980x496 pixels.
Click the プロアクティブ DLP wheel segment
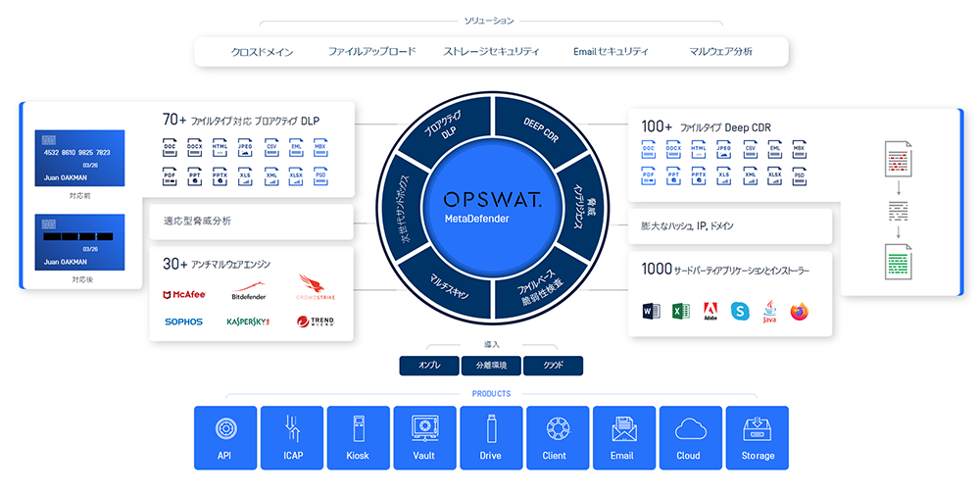pyautogui.click(x=445, y=127)
